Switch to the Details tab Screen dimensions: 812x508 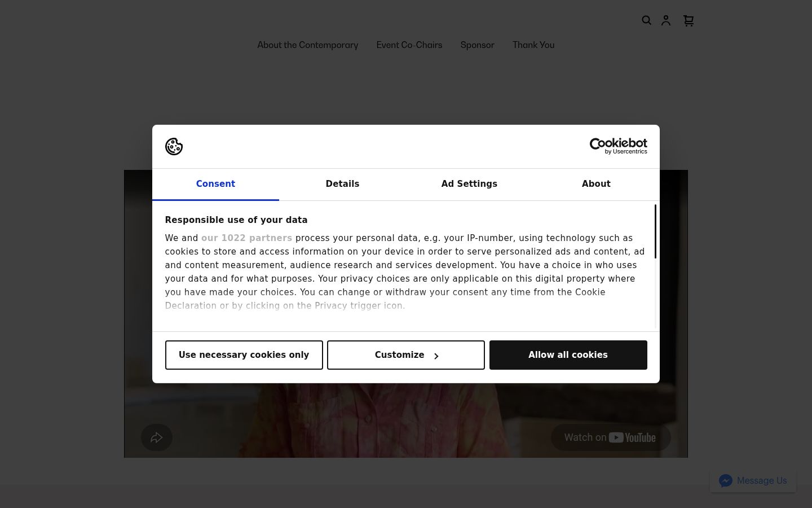pos(342,184)
